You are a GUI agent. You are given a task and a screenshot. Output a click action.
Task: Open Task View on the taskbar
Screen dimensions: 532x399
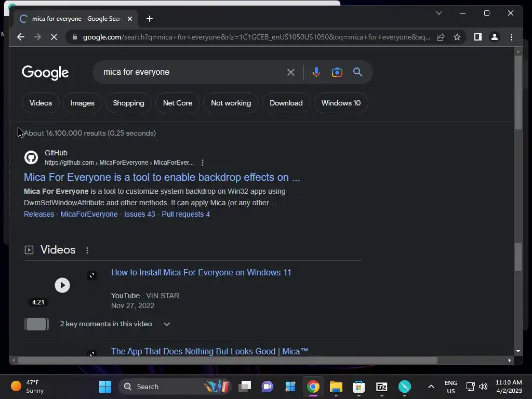point(245,387)
